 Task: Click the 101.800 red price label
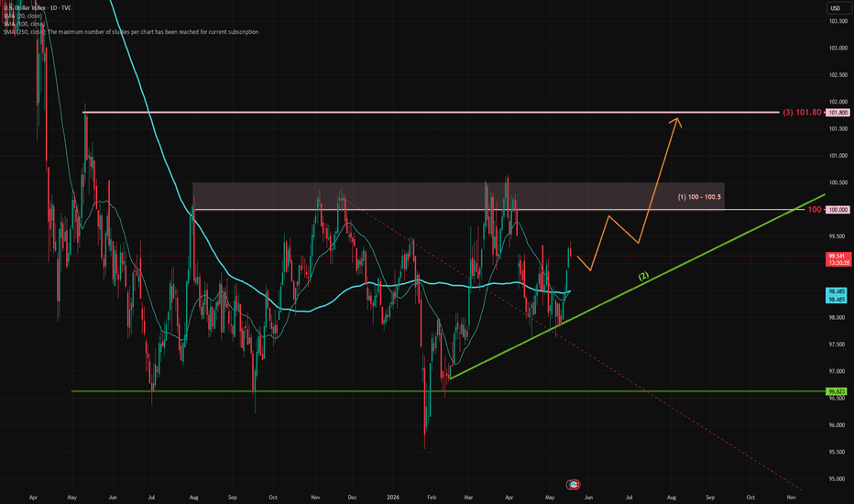[x=838, y=113]
